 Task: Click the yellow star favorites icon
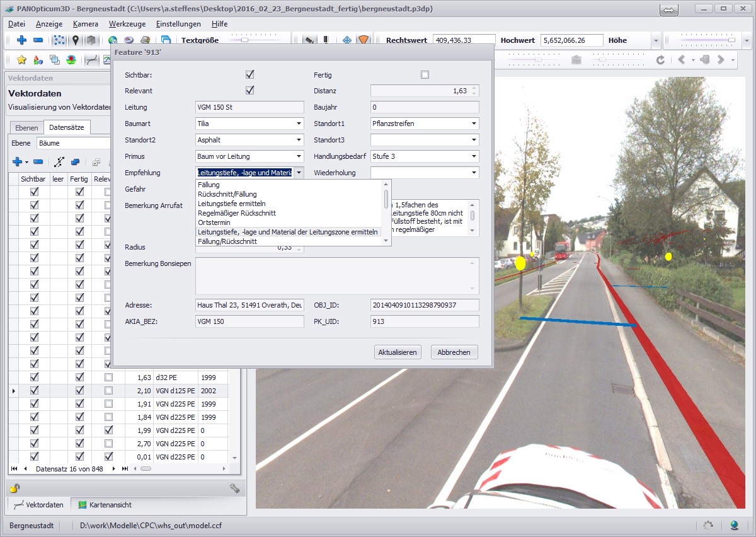pyautogui.click(x=21, y=60)
